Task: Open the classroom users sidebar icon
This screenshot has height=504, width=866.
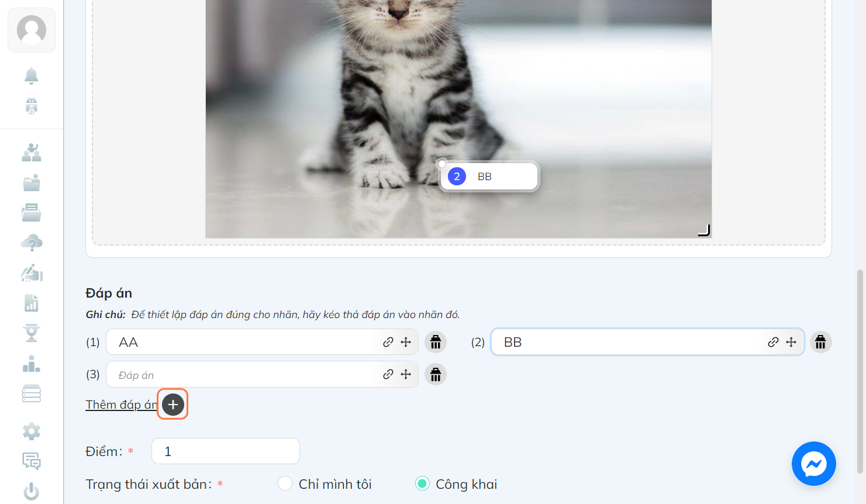Action: coord(32,153)
